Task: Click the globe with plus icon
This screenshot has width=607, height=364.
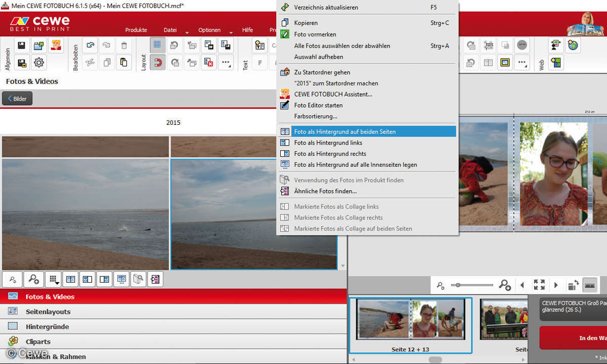Action: coord(573,45)
